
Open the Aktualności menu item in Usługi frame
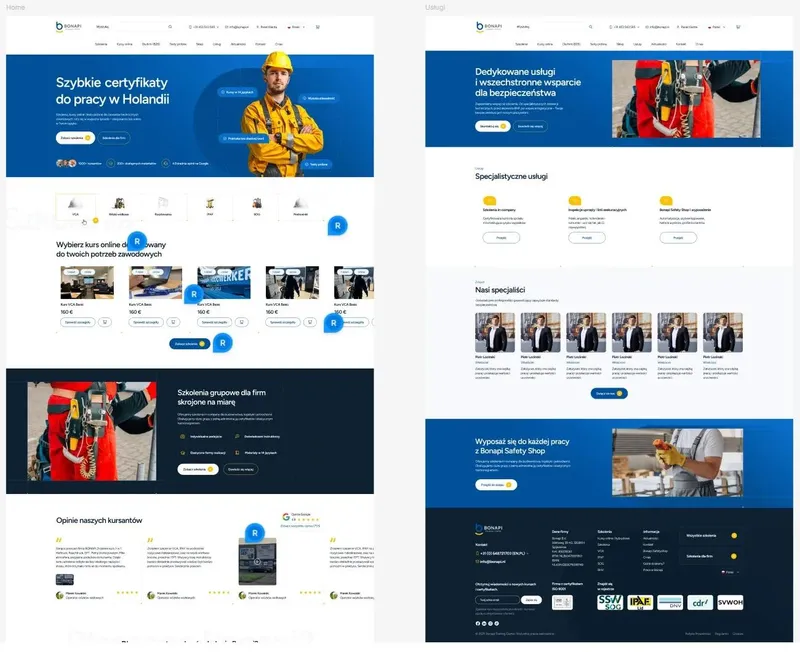pyautogui.click(x=659, y=44)
